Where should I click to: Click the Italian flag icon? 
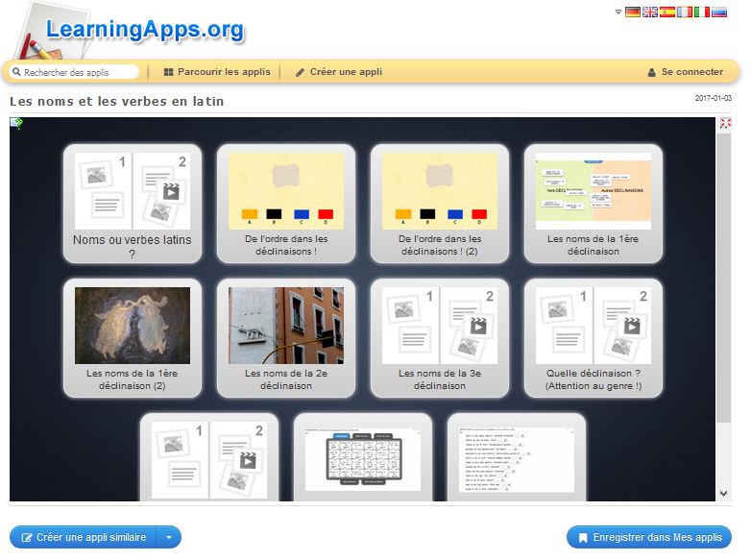[x=702, y=12]
